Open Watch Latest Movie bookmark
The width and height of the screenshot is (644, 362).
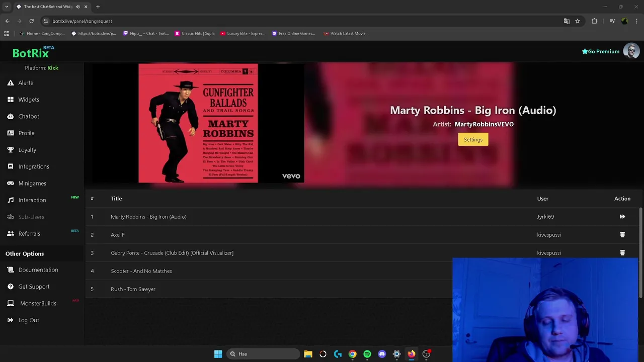tap(346, 34)
